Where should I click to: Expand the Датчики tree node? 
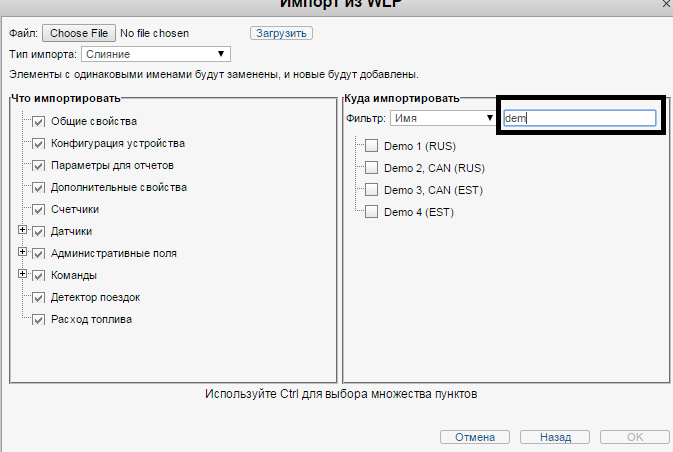pos(22,231)
